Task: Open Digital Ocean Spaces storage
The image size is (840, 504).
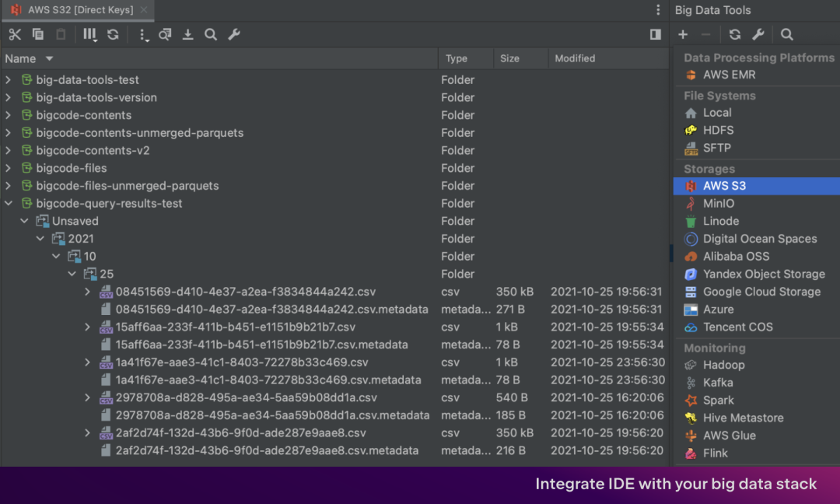Action: pyautogui.click(x=757, y=239)
